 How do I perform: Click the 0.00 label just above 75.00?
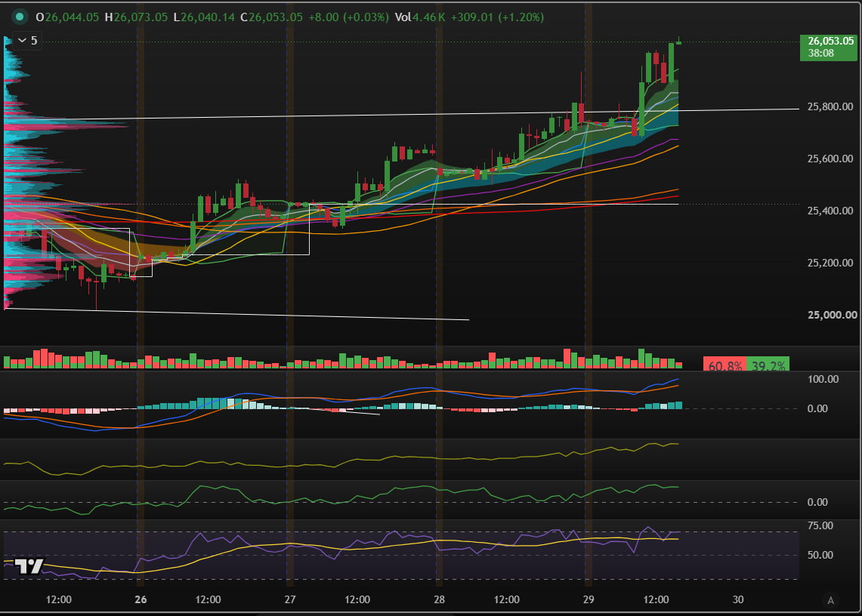[x=817, y=502]
